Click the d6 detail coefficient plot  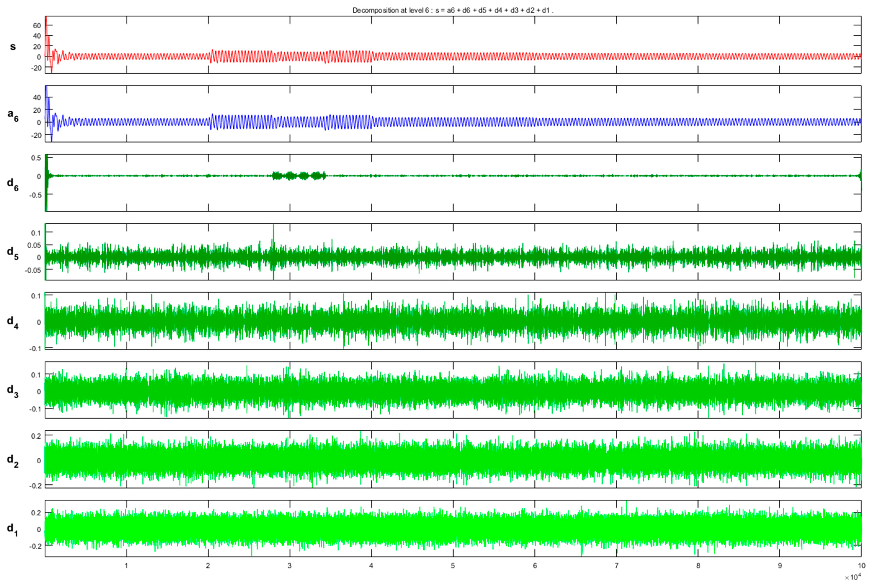click(x=453, y=183)
